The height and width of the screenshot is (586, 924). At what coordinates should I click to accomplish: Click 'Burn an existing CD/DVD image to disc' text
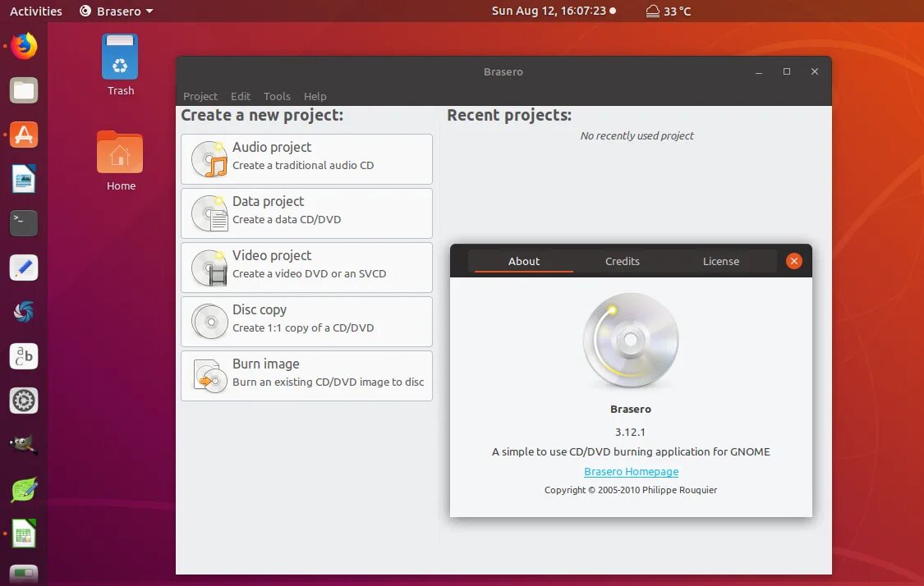pos(329,382)
